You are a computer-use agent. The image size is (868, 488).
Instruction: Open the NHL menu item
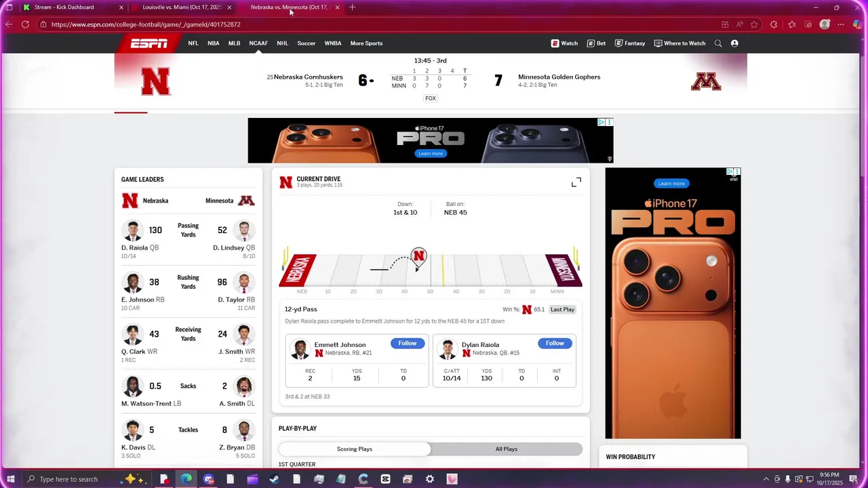click(x=282, y=43)
